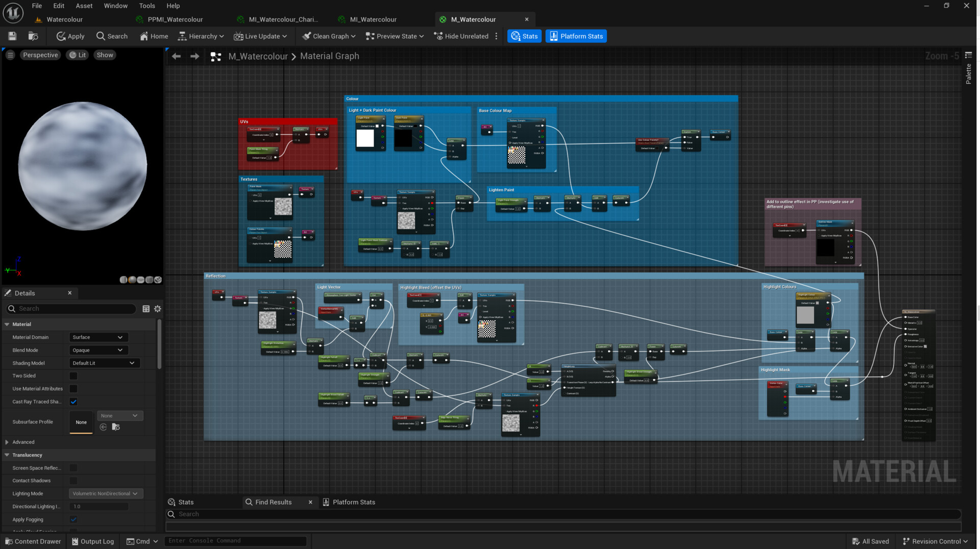The image size is (980, 549).
Task: Open viewport options hamburger menu
Action: (x=10, y=55)
